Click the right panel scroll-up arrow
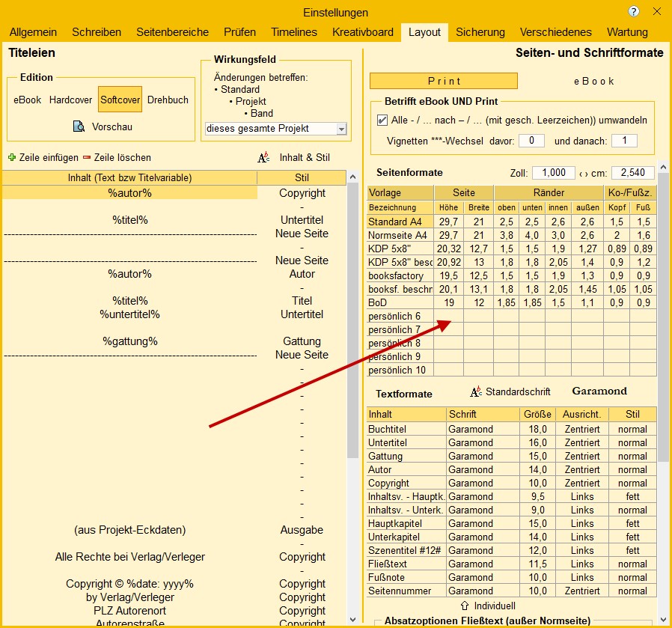This screenshot has width=672, height=628. point(664,167)
